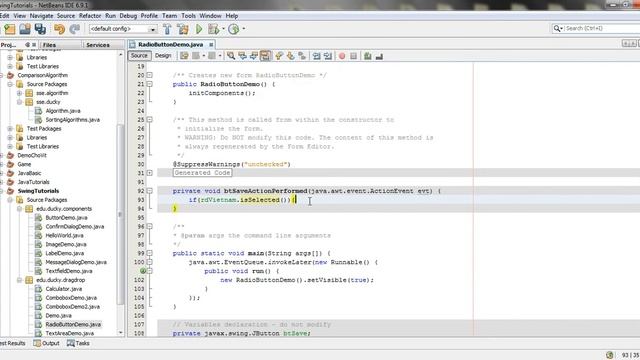Screen dimensions: 640x360
Task: Close the RadioButtonDemo.java editor tab
Action: 211,44
